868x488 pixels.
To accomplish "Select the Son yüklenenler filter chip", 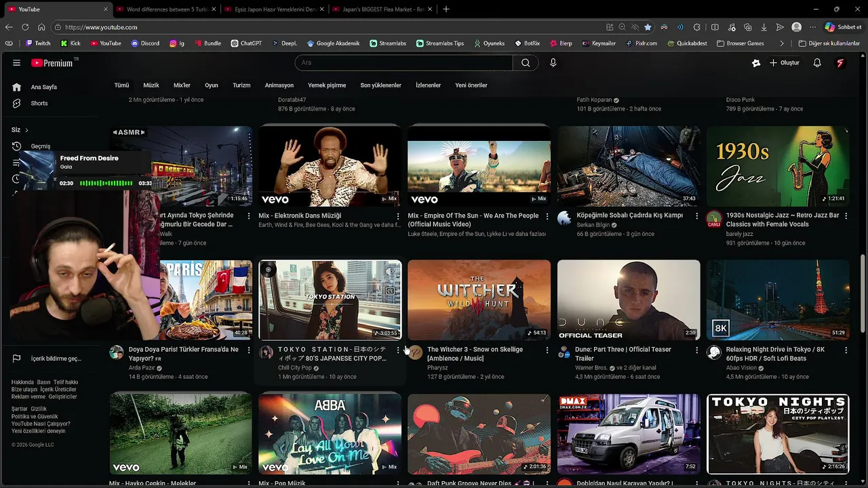I will 380,85.
